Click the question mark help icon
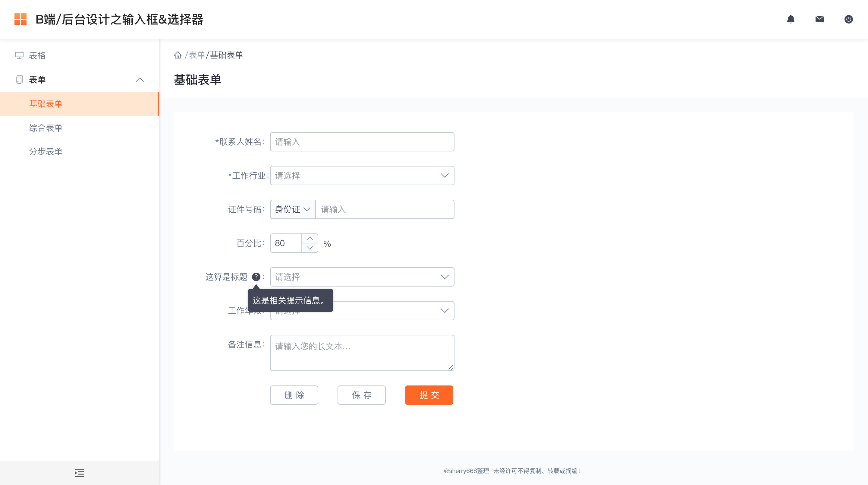 [x=256, y=277]
